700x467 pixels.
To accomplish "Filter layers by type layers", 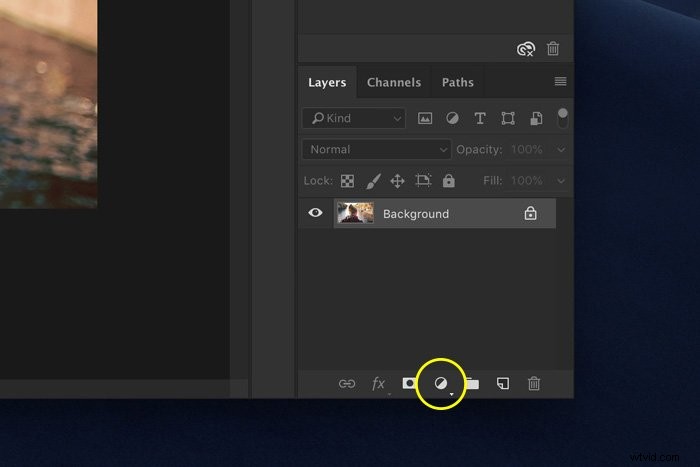I will (480, 118).
